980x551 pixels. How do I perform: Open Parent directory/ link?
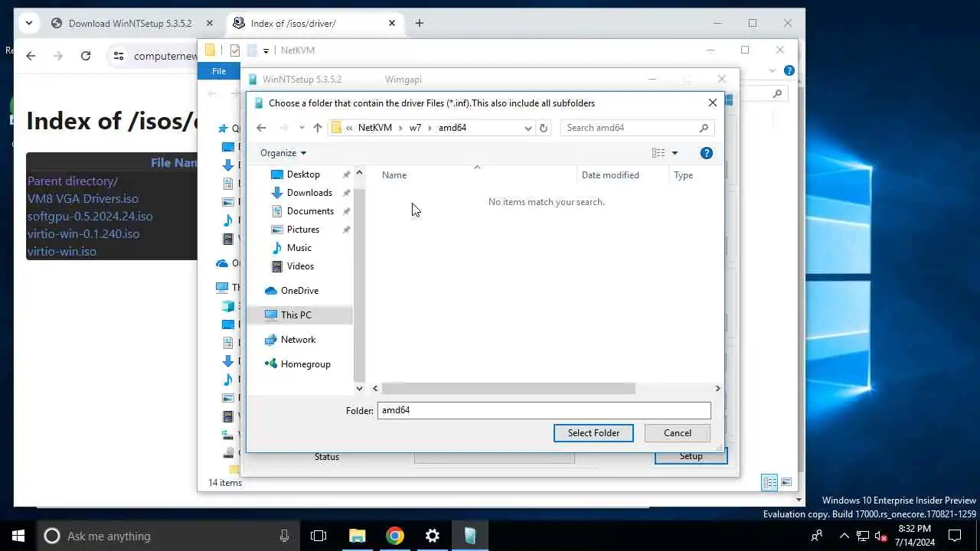(73, 181)
